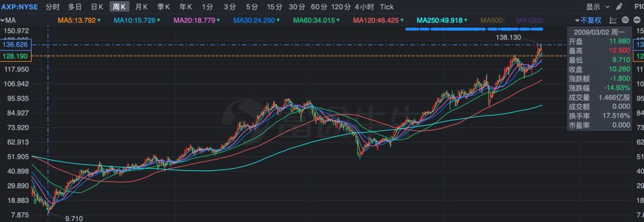Select the 4小时 four-hour interval
This screenshot has height=222, width=644.
point(364,7)
